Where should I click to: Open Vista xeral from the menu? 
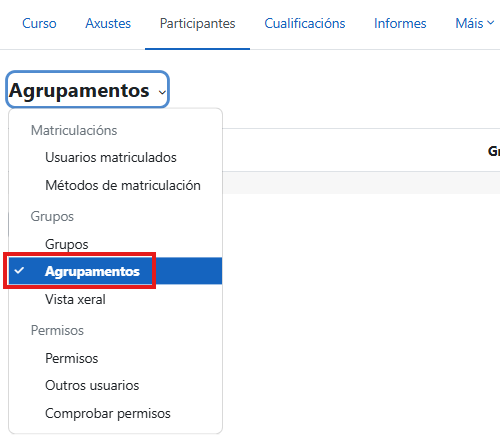115,299
